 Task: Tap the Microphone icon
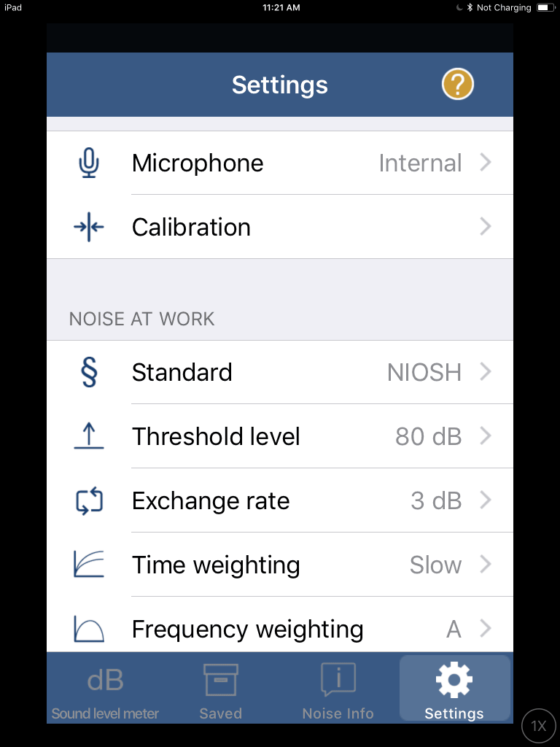(x=87, y=163)
